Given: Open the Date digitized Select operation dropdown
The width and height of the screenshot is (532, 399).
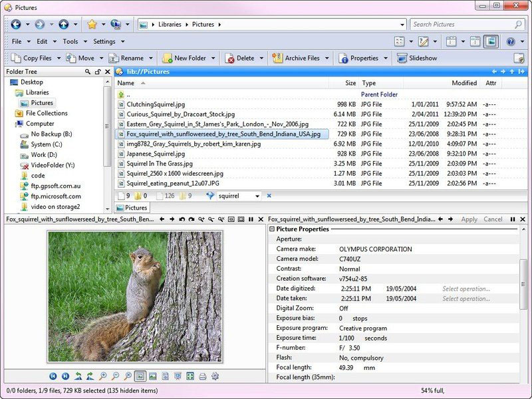Looking at the screenshot, I should pos(466,289).
